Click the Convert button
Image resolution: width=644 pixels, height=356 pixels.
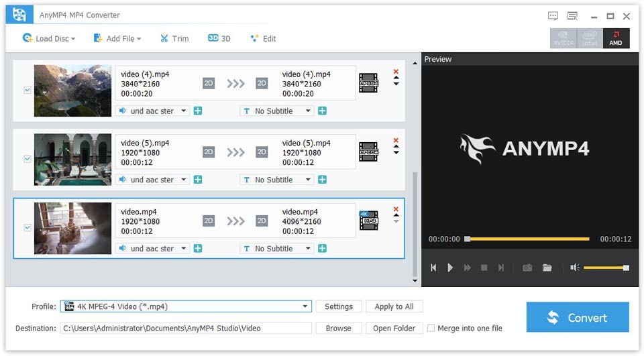tap(578, 317)
